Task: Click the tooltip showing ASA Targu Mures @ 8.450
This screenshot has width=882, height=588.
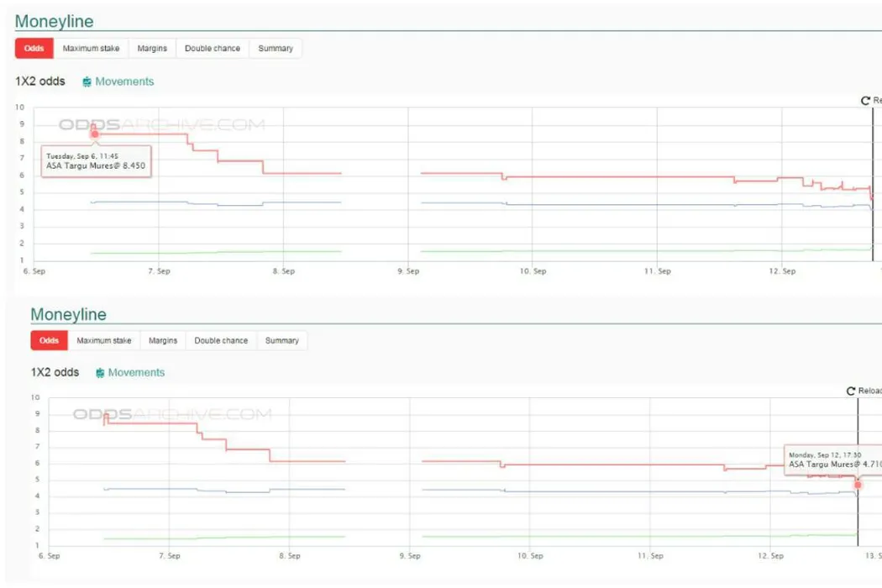Action: point(96,160)
